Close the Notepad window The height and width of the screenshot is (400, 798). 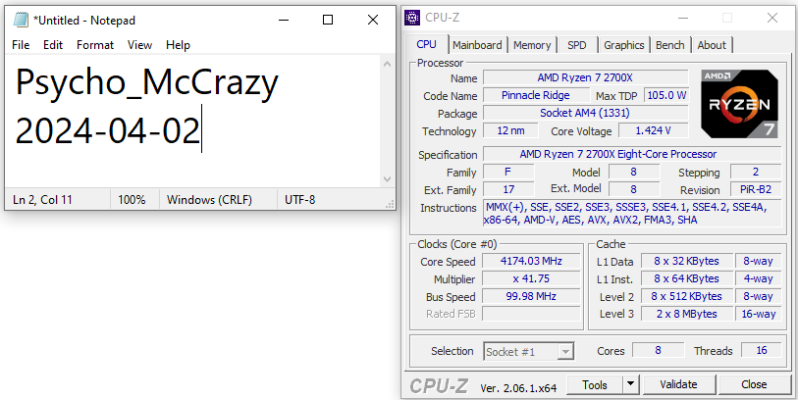(x=373, y=20)
